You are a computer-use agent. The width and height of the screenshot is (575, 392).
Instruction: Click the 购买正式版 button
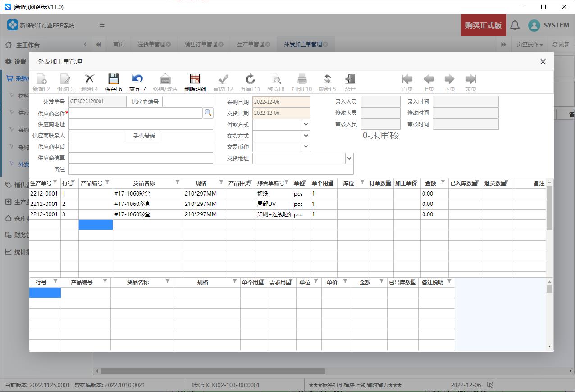click(x=484, y=25)
